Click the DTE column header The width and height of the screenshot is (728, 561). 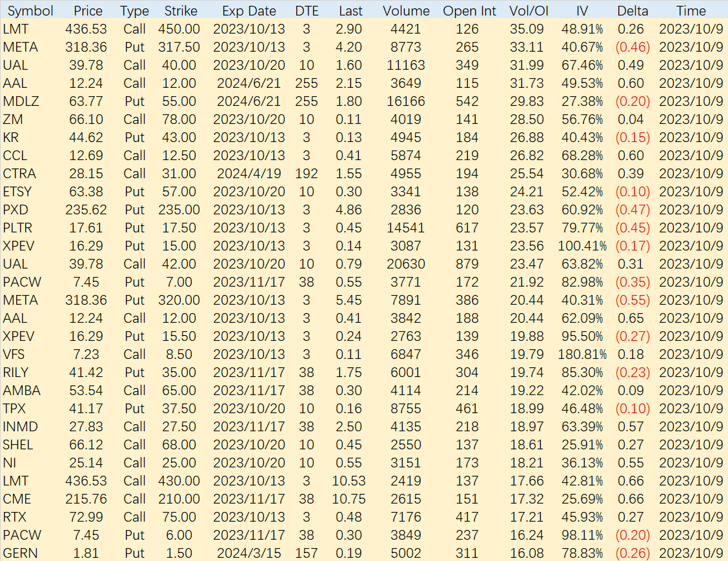point(307,11)
